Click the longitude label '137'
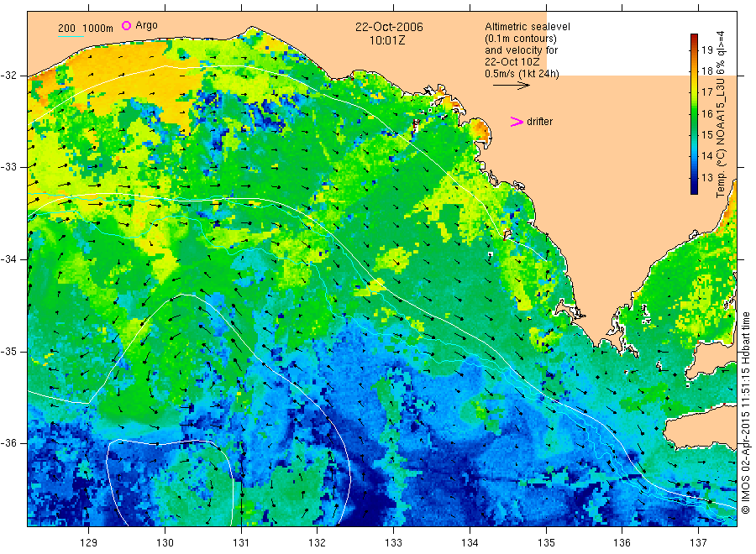 click(698, 543)
